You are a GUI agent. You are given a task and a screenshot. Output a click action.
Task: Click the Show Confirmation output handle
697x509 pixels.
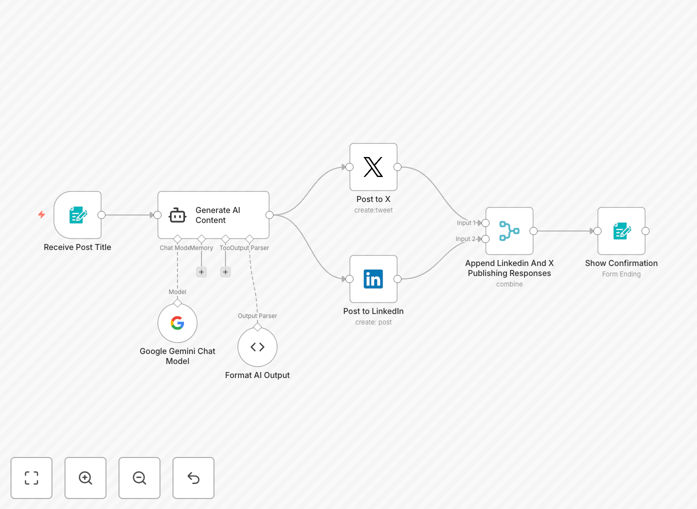pos(645,231)
